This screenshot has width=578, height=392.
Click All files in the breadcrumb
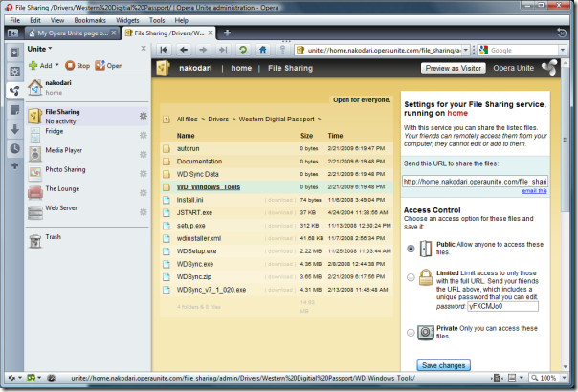point(187,120)
